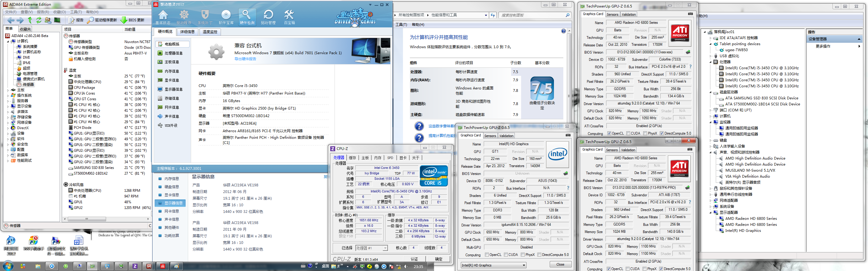Open AIDA64 report (报告) toolbar button
Image resolution: width=868 pixels, height=271 pixels.
point(76,20)
